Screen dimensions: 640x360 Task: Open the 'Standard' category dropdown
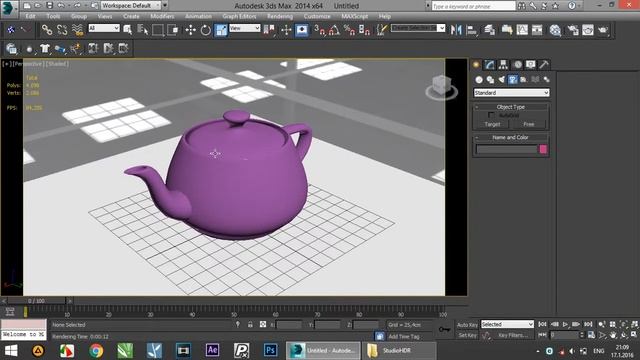click(x=511, y=93)
